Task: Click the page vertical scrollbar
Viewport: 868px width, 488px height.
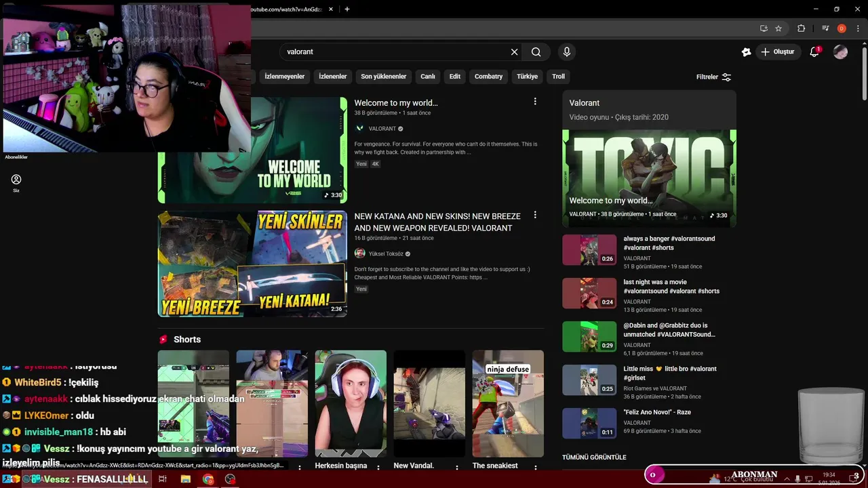Action: click(864, 75)
